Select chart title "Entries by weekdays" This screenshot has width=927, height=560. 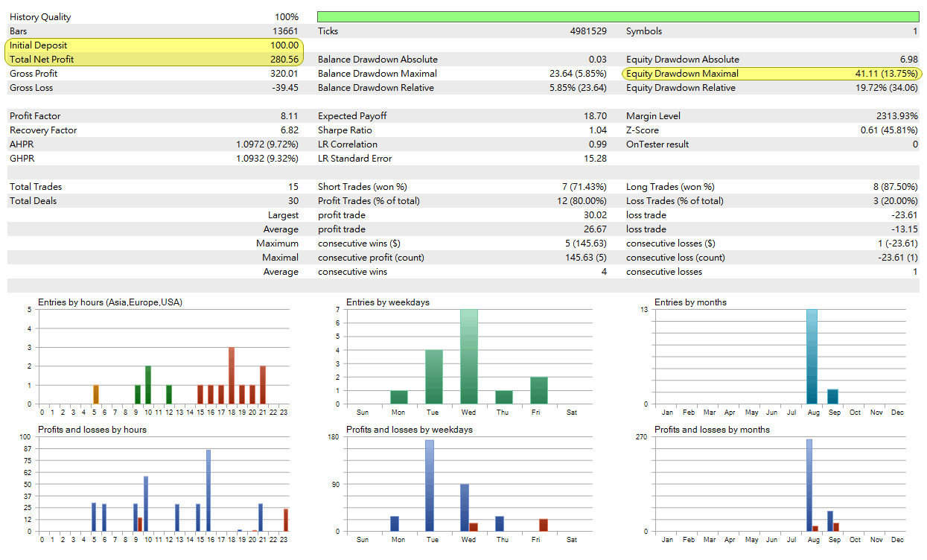click(x=388, y=302)
